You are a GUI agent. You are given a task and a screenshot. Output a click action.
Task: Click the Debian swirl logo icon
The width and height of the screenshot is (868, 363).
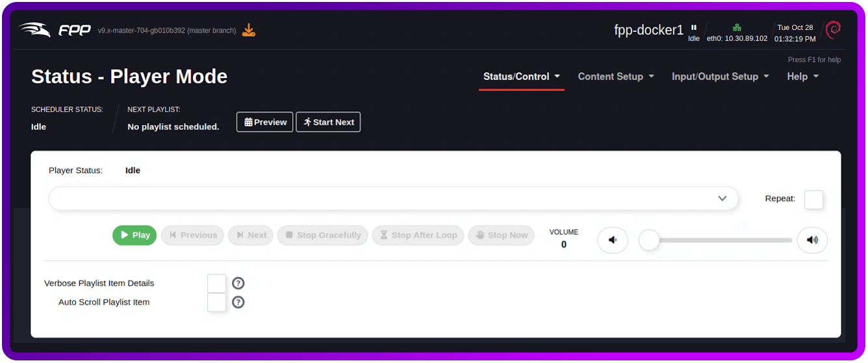(x=833, y=29)
